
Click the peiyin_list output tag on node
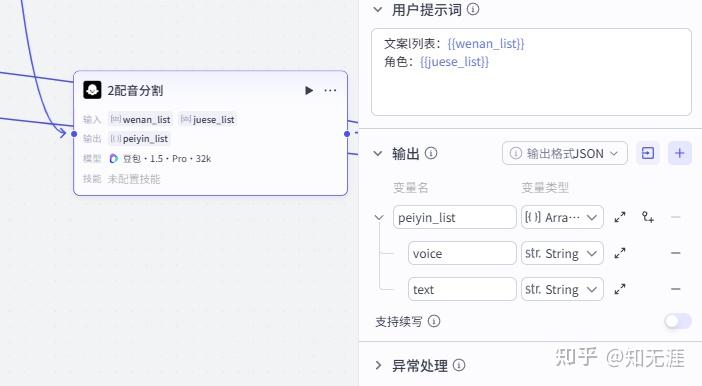pyautogui.click(x=139, y=139)
